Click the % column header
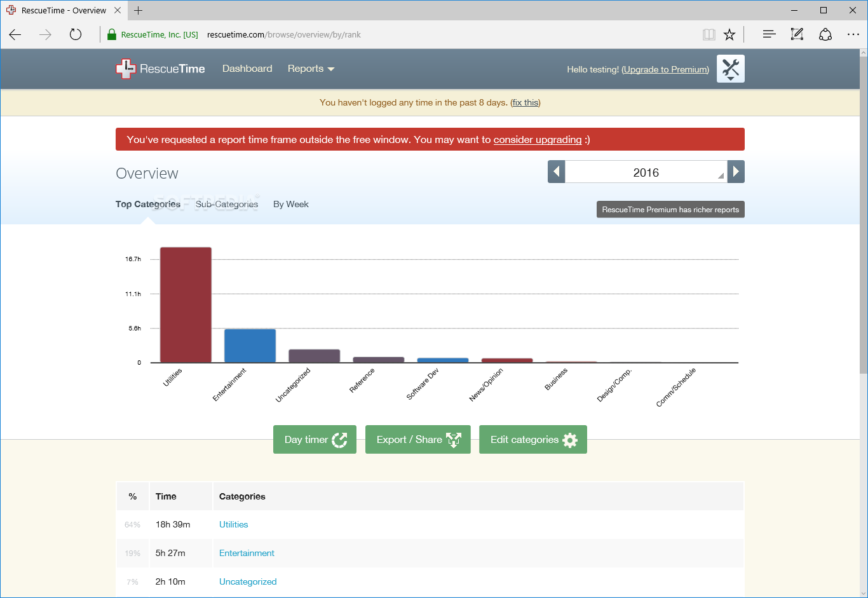Screen dimensions: 868x598 tap(132, 496)
